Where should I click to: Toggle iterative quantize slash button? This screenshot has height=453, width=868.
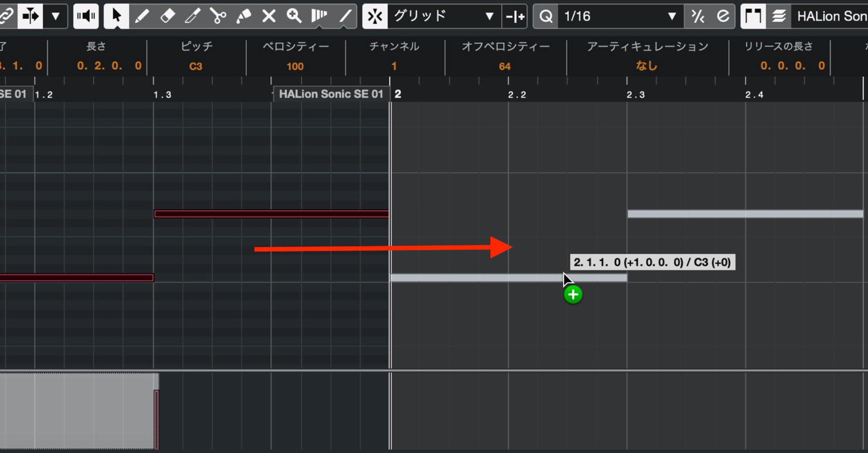(697, 16)
